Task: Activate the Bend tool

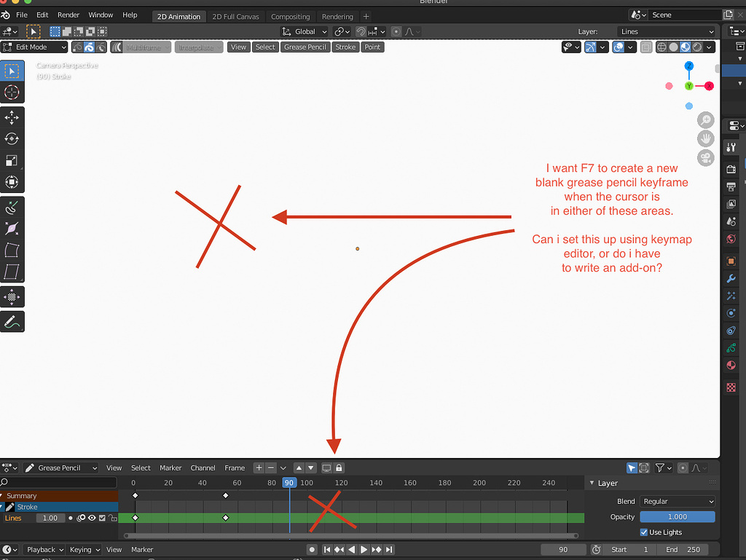Action: tap(12, 250)
